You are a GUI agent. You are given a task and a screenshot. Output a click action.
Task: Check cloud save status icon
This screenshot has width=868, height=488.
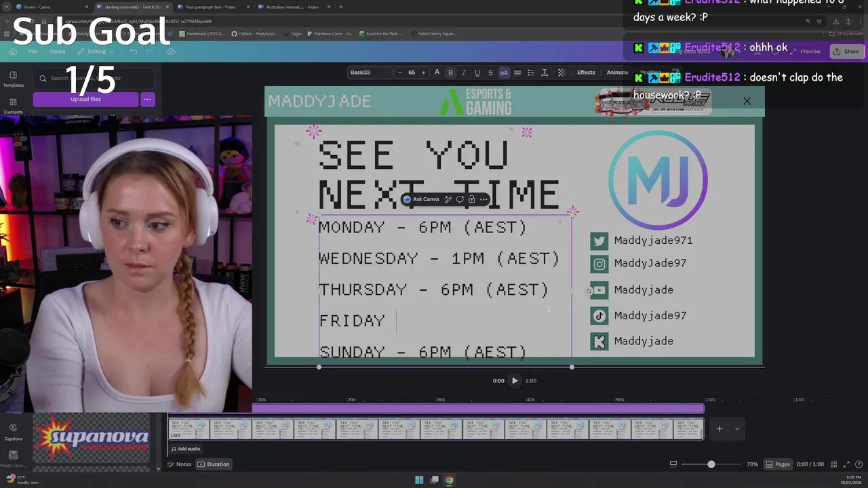point(172,52)
